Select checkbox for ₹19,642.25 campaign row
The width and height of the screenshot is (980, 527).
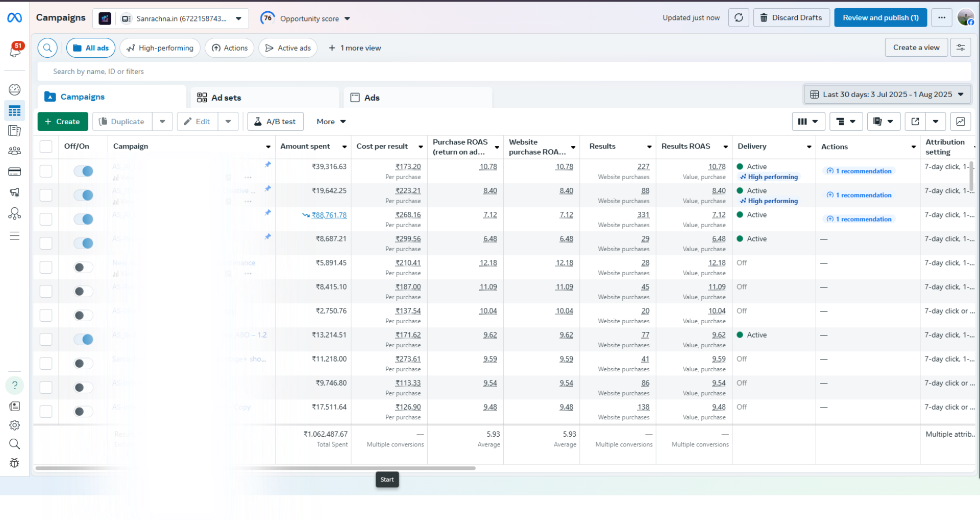click(x=46, y=195)
